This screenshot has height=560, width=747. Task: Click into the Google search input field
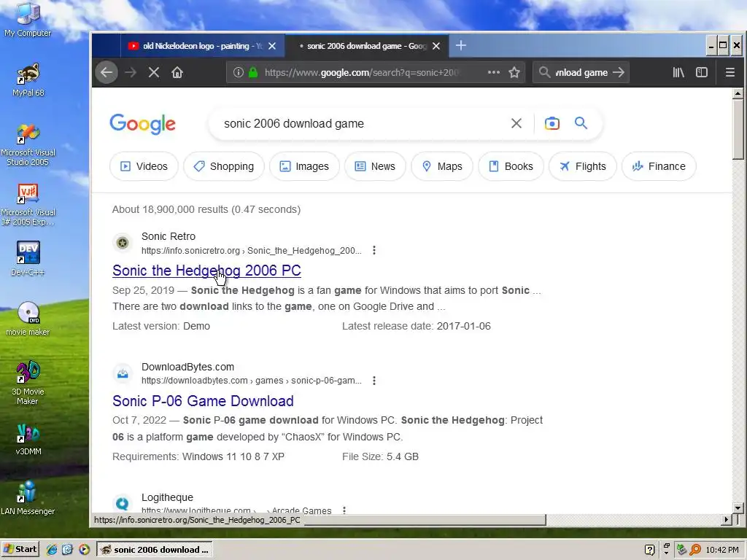point(362,123)
